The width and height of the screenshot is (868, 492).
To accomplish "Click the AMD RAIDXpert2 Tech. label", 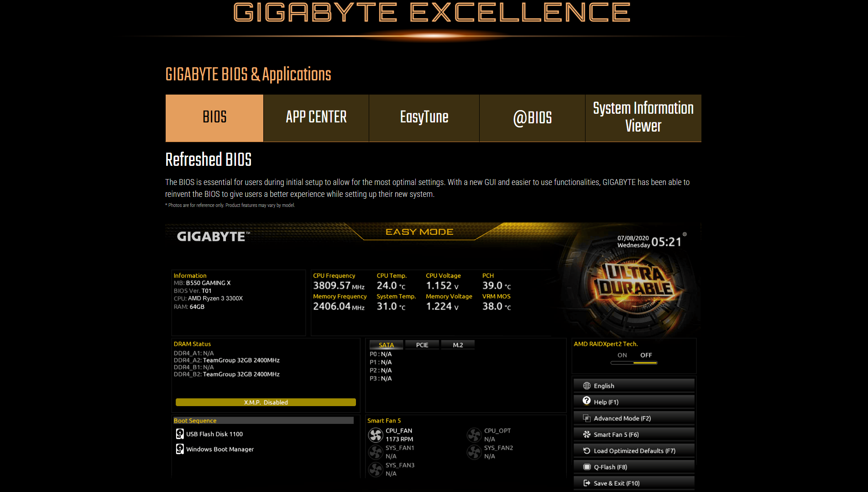I will (606, 344).
